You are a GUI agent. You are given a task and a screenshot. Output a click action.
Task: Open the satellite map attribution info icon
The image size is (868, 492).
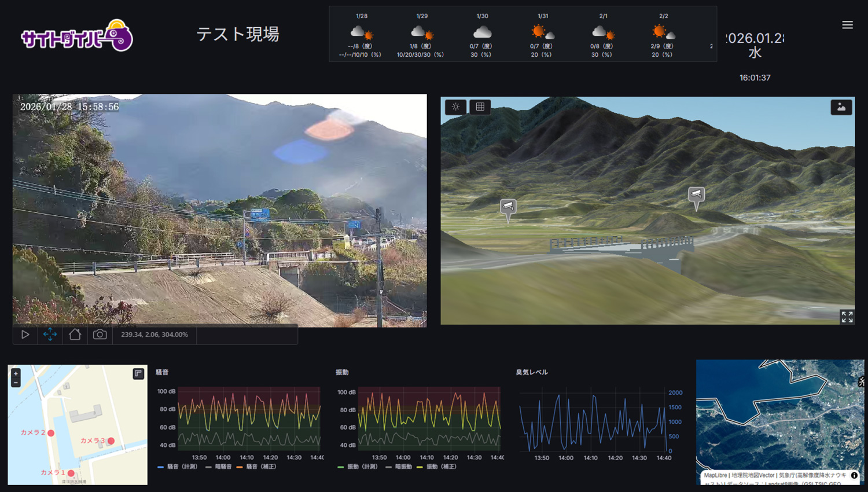[x=854, y=475]
